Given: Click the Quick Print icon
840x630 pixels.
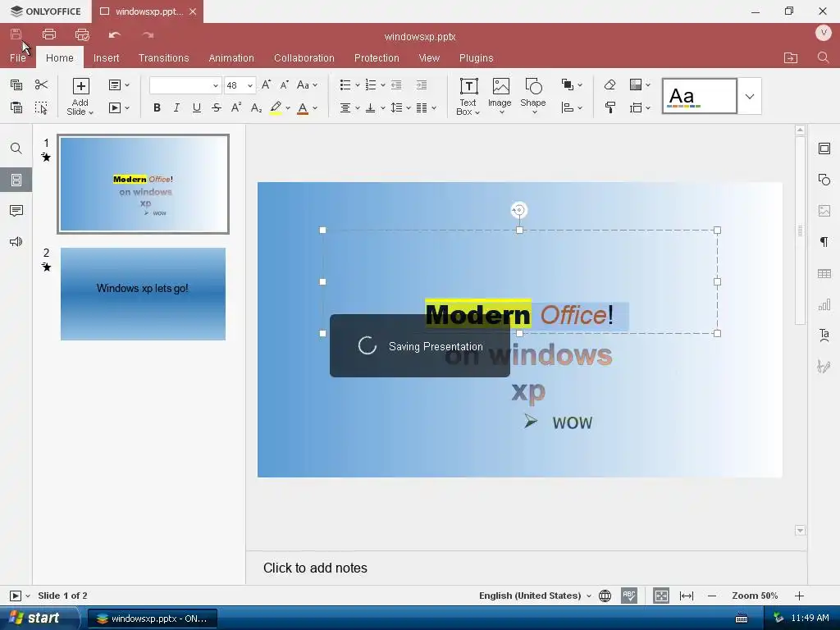Looking at the screenshot, I should click(x=82, y=34).
